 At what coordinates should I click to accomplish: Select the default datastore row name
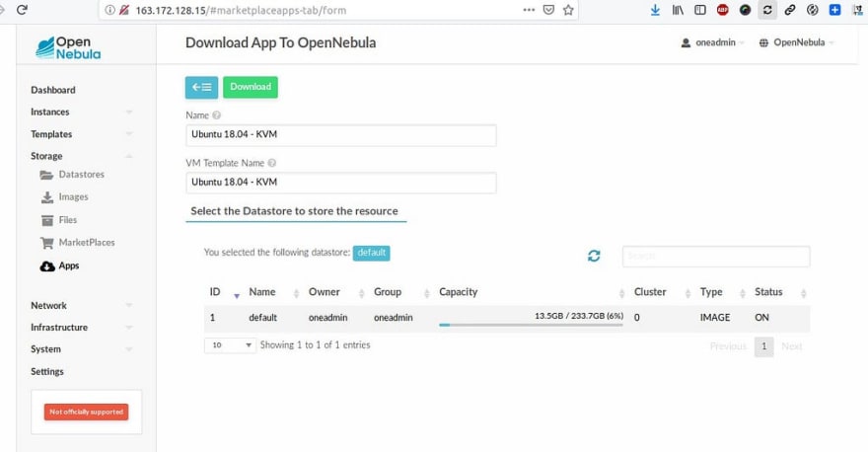(x=262, y=318)
